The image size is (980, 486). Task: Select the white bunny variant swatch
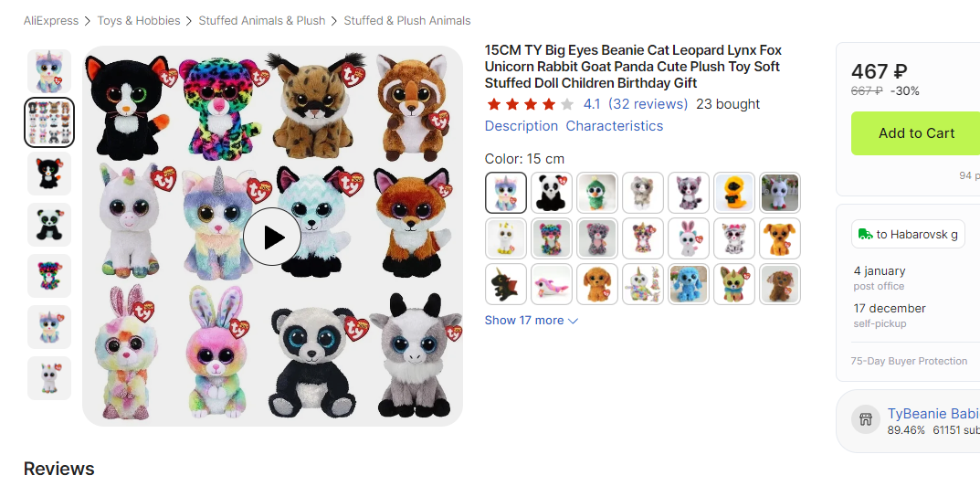[x=689, y=238]
